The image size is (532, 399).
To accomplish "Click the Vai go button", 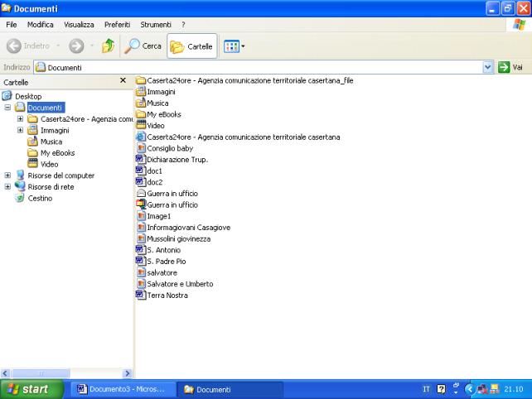I will point(510,67).
